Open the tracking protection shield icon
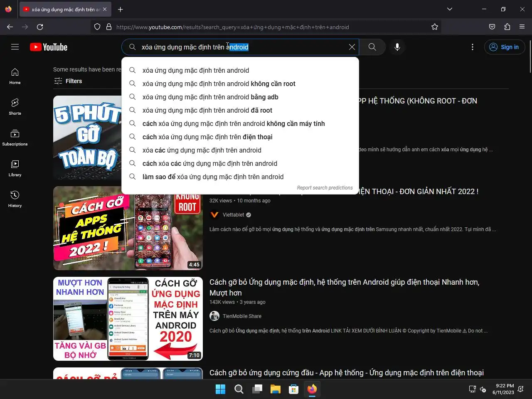This screenshot has height=399, width=532. pos(97,27)
